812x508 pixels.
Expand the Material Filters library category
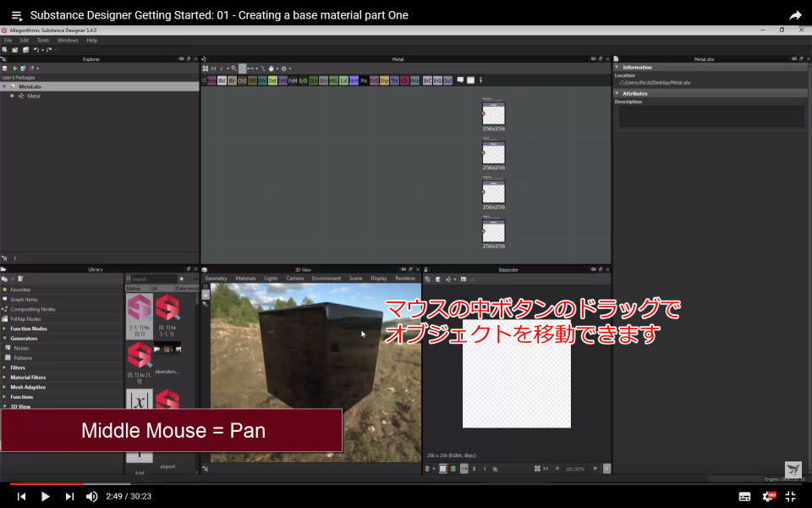coord(5,378)
